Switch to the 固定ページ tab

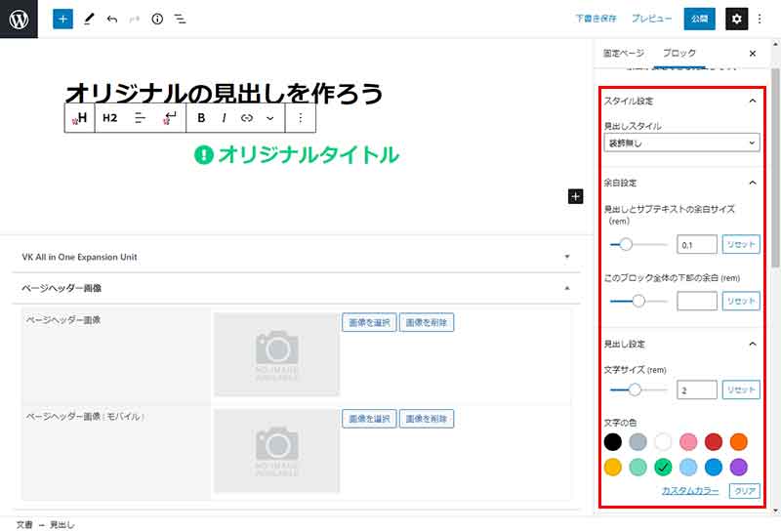(x=624, y=53)
